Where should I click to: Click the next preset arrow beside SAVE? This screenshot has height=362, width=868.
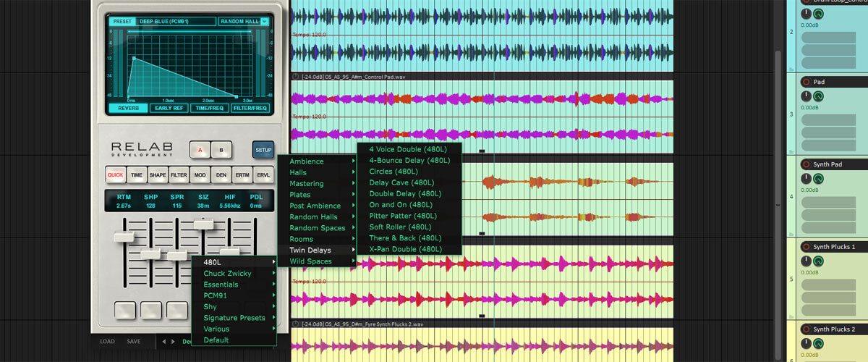coord(173,342)
